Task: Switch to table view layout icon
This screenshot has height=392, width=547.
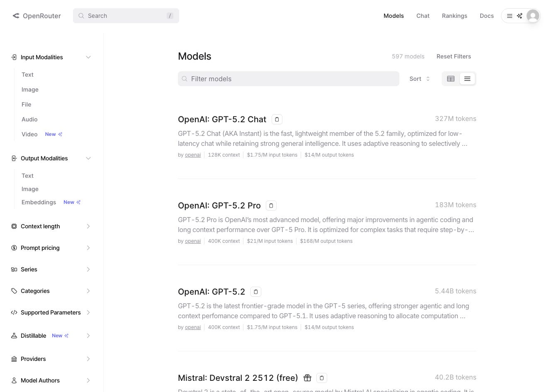Action: click(x=451, y=79)
